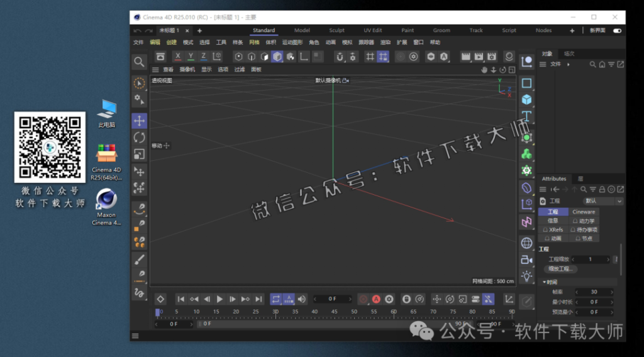
Task: Click the blue playhead marker at frame 0
Action: click(157, 312)
